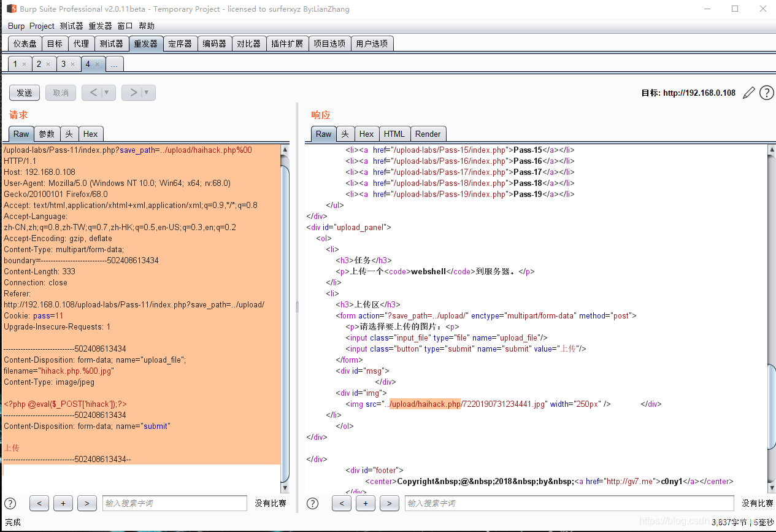Select the request 参数 tab
Viewport: 776px width, 532px height.
point(47,134)
